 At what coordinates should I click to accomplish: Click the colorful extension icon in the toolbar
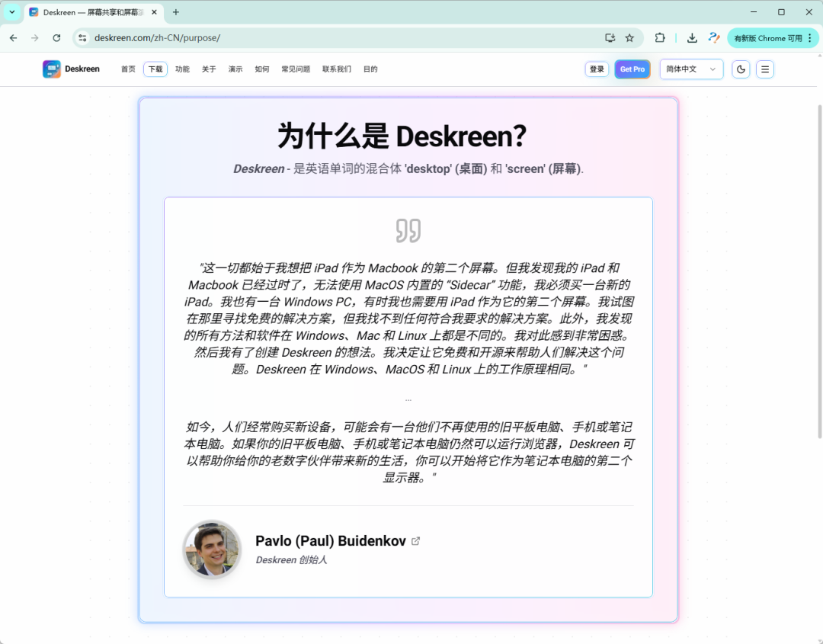tap(714, 38)
